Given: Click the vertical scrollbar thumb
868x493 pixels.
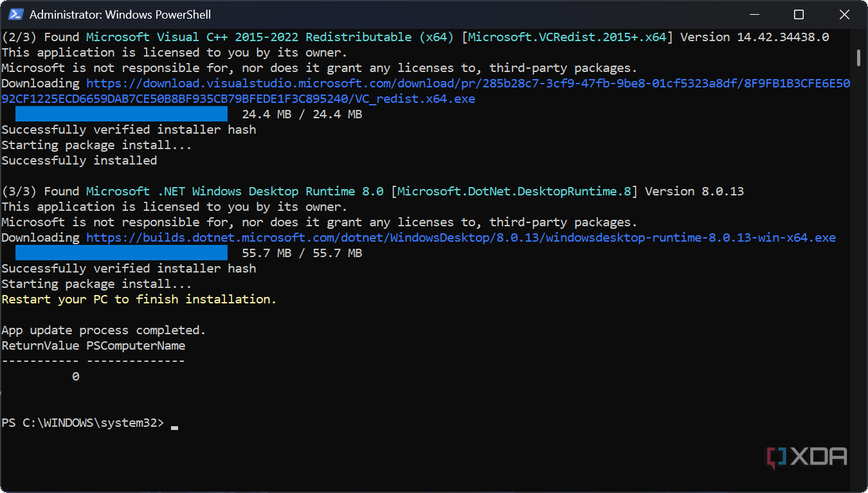Looking at the screenshot, I should pyautogui.click(x=859, y=57).
